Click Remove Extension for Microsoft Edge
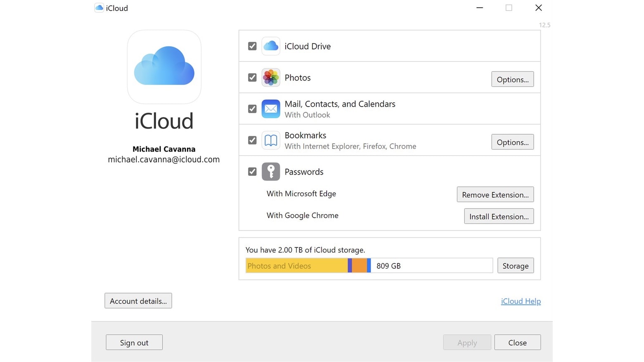644x362 pixels. [x=495, y=194]
